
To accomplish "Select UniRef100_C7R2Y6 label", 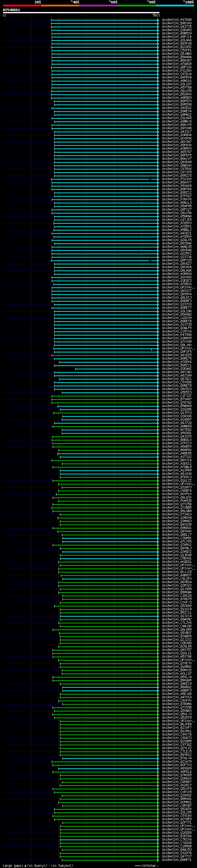I will pos(177,839).
